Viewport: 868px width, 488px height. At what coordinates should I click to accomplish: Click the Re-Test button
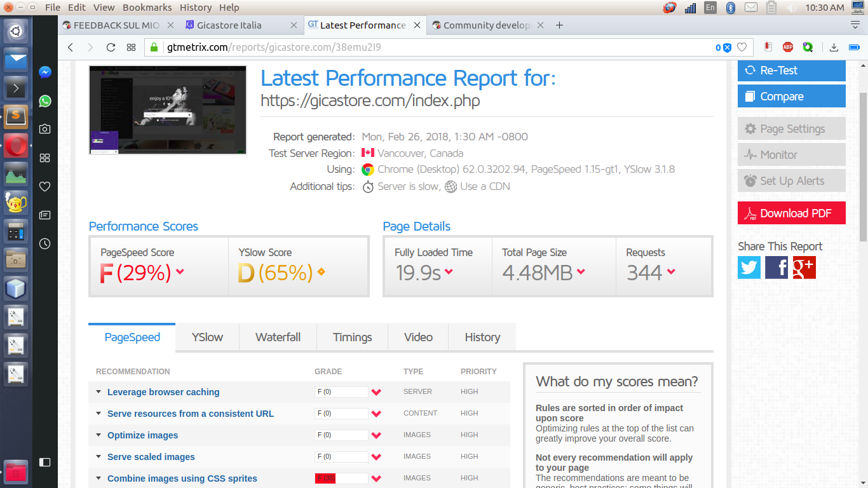tap(792, 71)
